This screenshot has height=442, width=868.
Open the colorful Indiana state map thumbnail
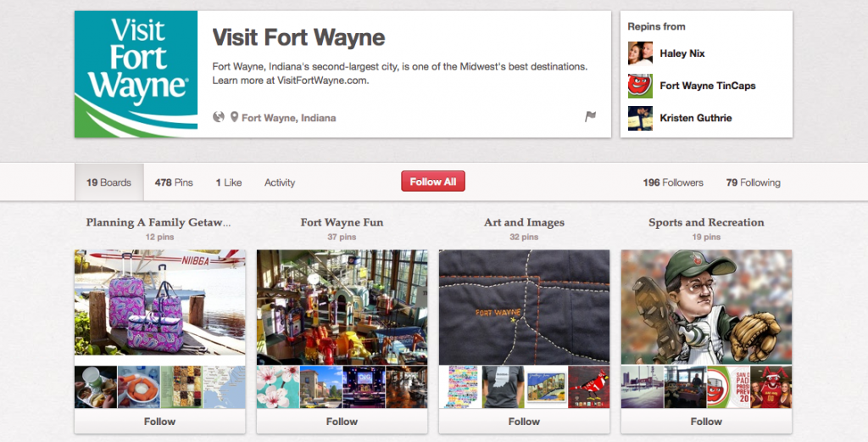pyautogui.click(x=460, y=387)
